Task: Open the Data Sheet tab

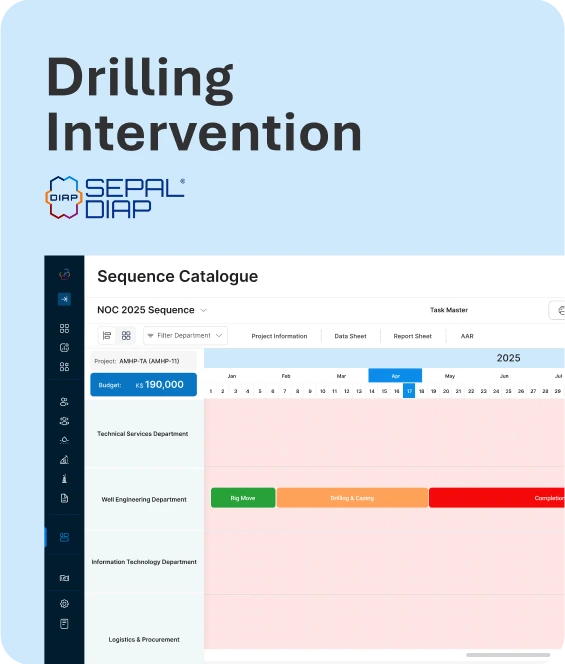Action: pyautogui.click(x=350, y=336)
